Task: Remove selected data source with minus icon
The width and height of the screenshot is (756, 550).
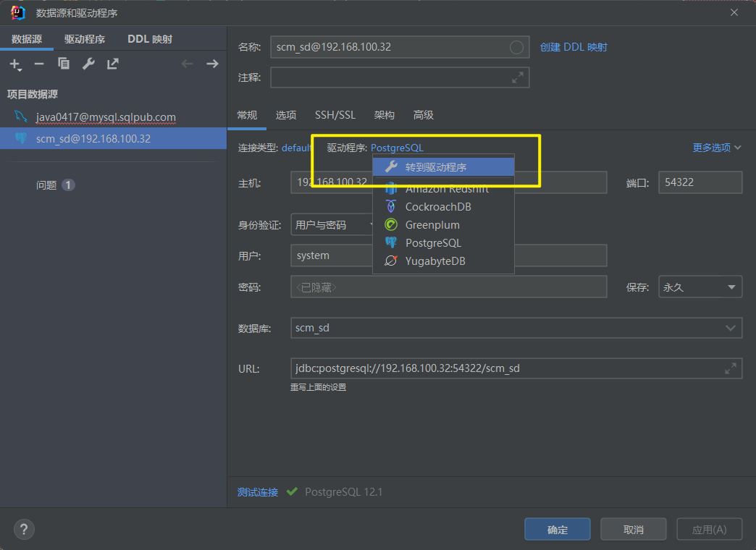Action: 39,64
